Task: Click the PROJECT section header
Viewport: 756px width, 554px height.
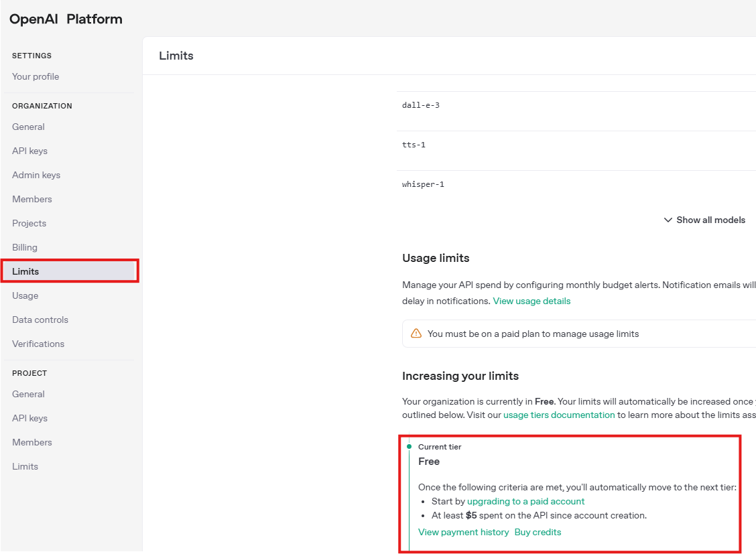Action: click(29, 373)
